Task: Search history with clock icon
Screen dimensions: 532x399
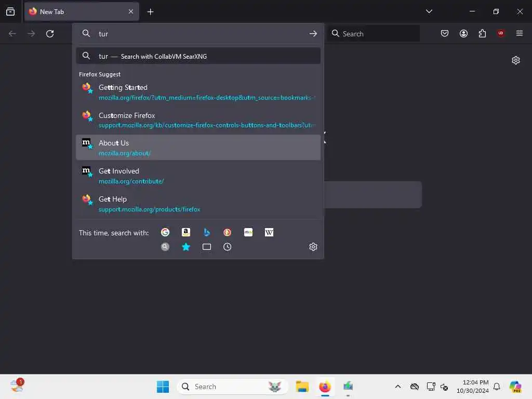Action: 228,247
